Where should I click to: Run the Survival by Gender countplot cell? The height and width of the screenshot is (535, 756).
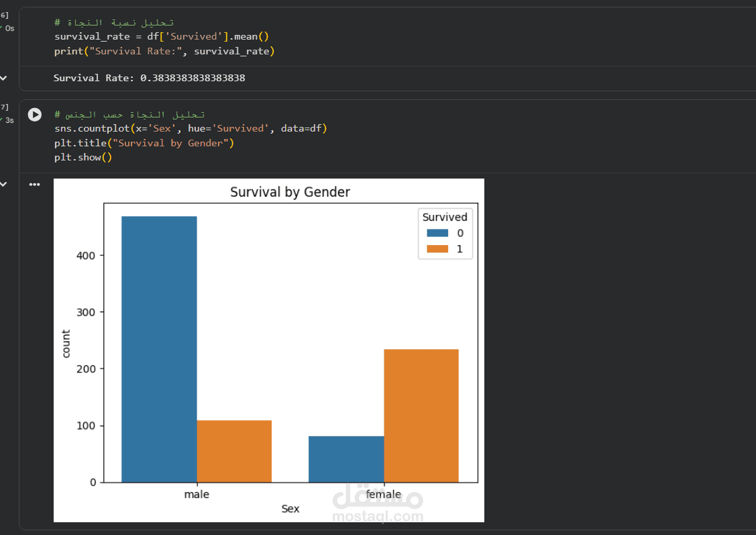[x=35, y=114]
